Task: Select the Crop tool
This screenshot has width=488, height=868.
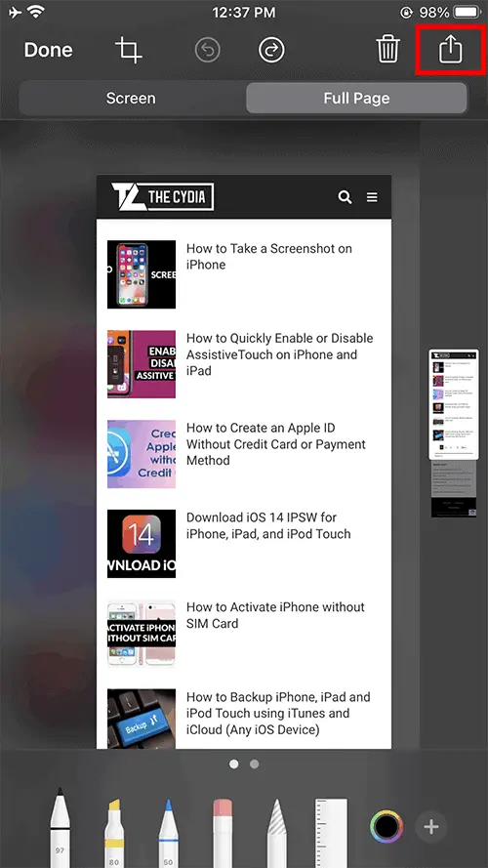Action: [x=129, y=51]
